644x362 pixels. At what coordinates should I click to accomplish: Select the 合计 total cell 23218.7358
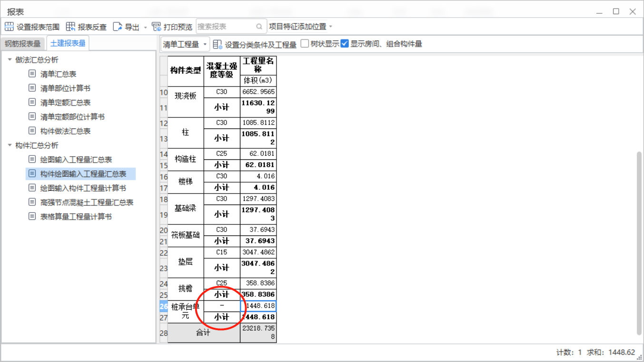(x=258, y=333)
